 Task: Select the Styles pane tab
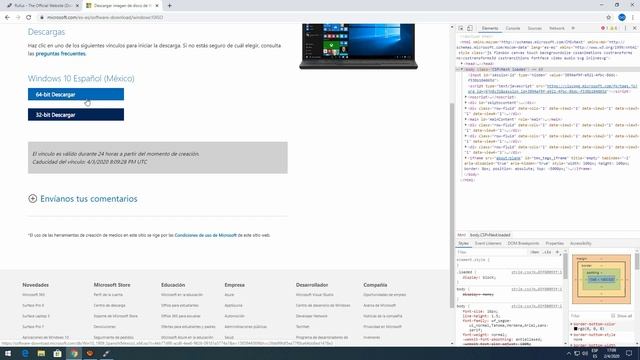click(x=463, y=243)
